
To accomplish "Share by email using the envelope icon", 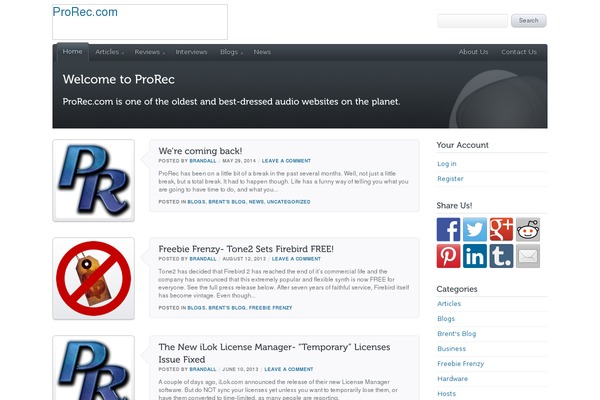I will (x=528, y=256).
